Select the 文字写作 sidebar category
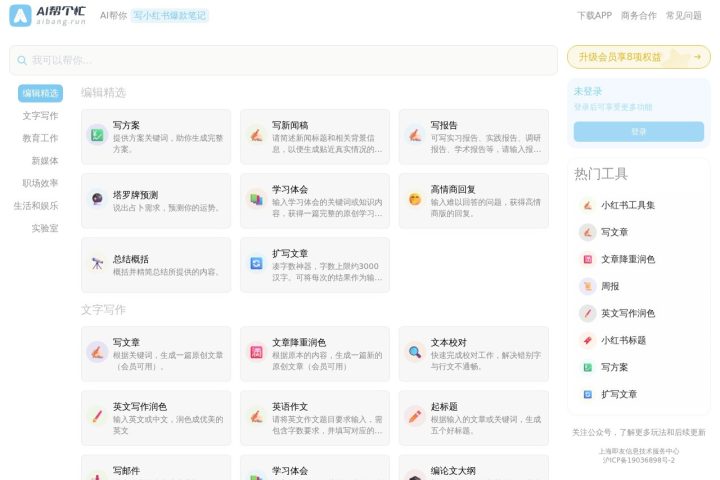Viewport: 720px width, 480px height. 40,116
